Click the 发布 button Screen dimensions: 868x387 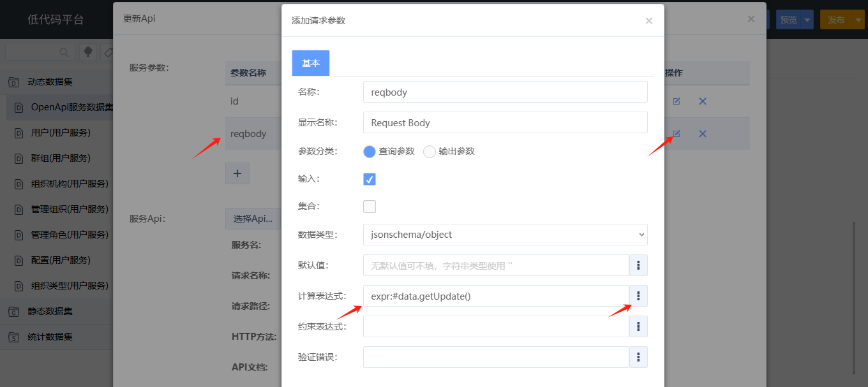tap(836, 20)
